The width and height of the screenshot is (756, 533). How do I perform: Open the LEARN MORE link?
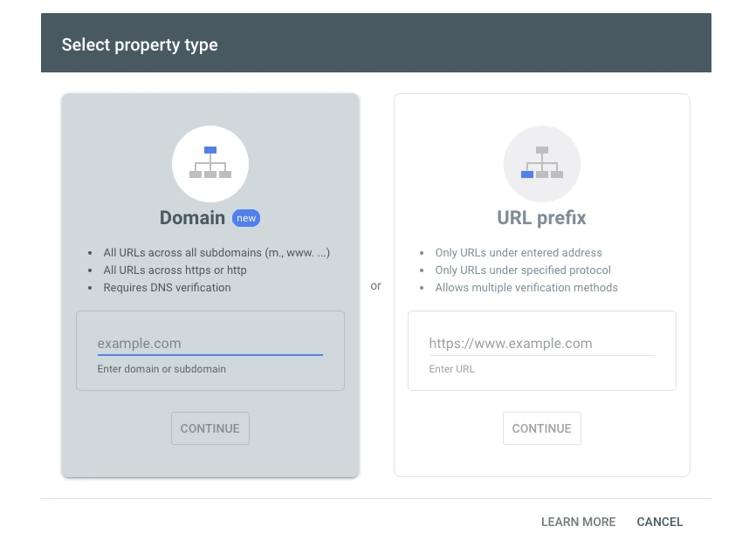[578, 522]
